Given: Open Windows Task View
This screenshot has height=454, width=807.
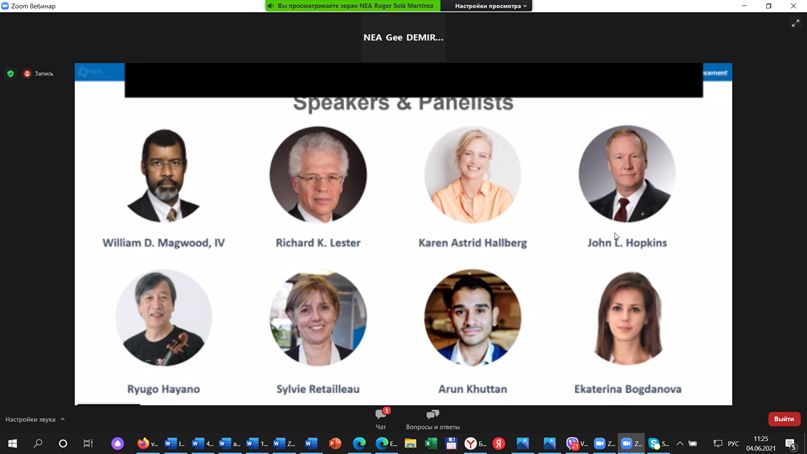Looking at the screenshot, I should 88,443.
